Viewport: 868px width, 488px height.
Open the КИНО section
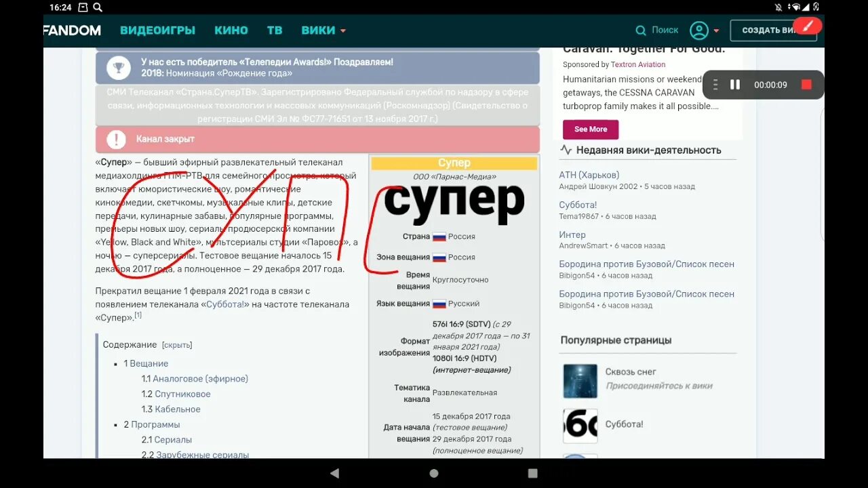pos(231,30)
